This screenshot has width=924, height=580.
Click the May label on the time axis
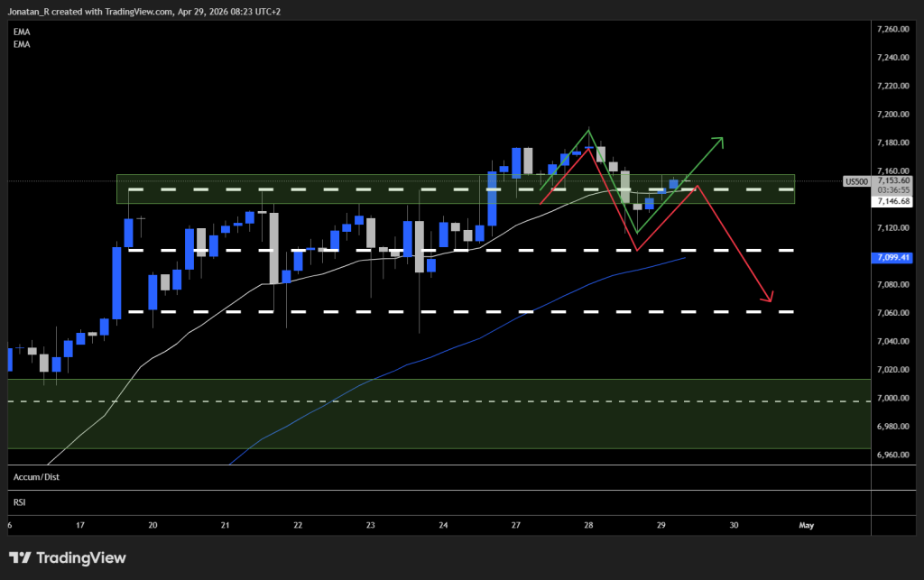806,525
